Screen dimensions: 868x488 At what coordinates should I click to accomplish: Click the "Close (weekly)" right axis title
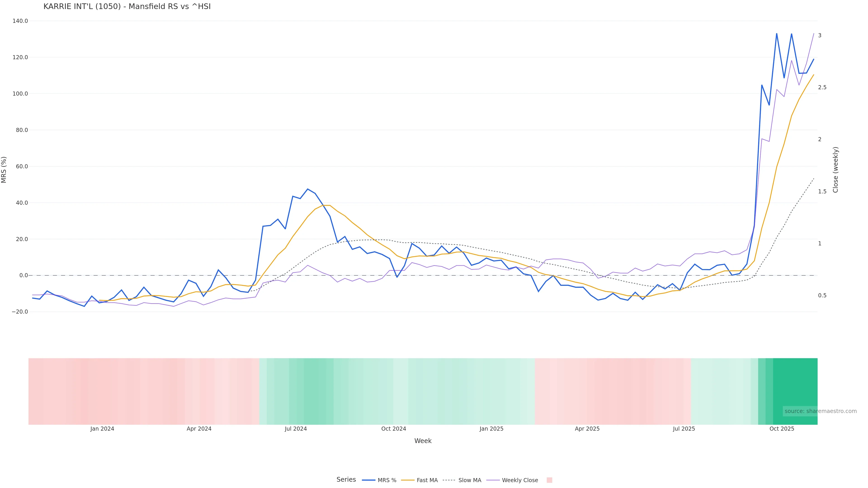[x=835, y=170]
